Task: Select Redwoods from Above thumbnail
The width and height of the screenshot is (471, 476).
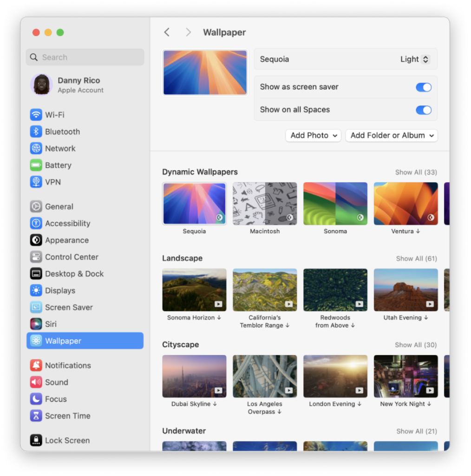Action: click(x=335, y=290)
